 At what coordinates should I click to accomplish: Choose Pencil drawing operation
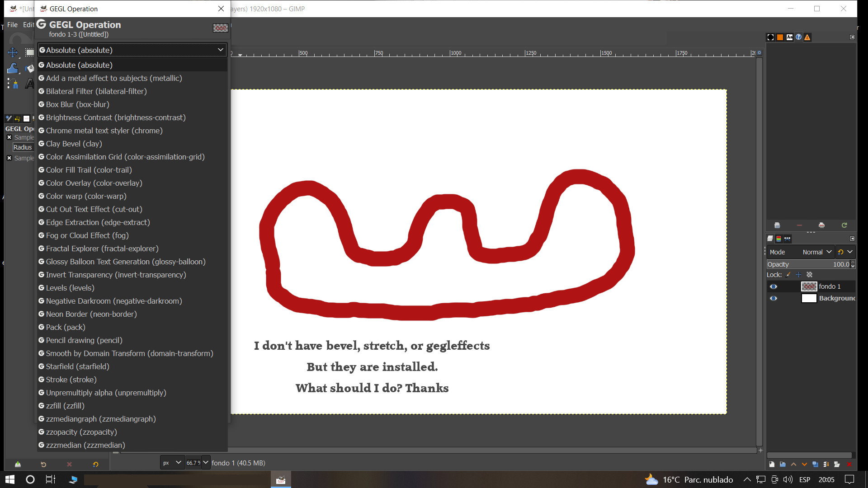(x=132, y=340)
